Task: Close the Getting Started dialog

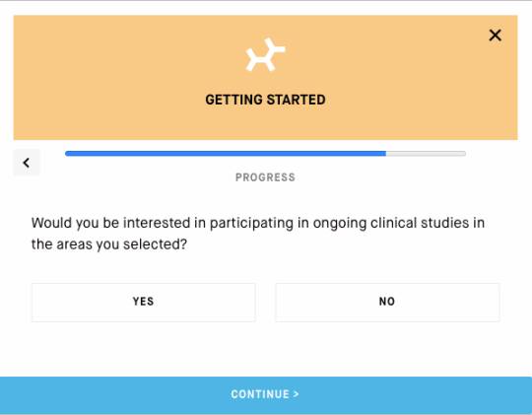Action: [x=495, y=35]
